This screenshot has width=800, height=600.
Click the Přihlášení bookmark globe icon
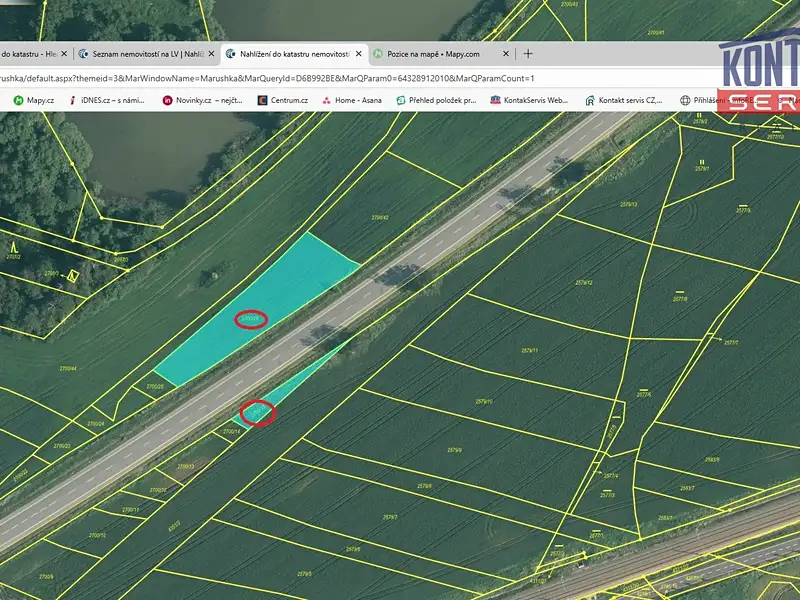coord(685,101)
